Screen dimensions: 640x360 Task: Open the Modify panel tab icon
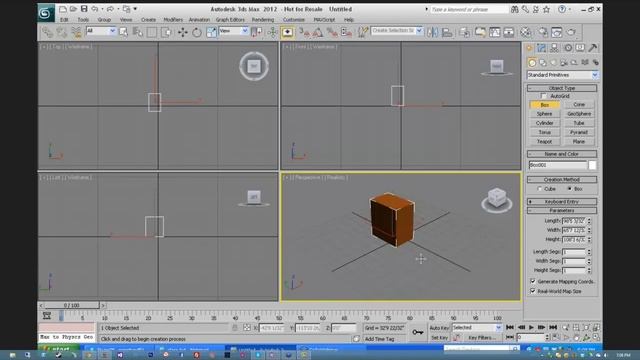click(542, 48)
